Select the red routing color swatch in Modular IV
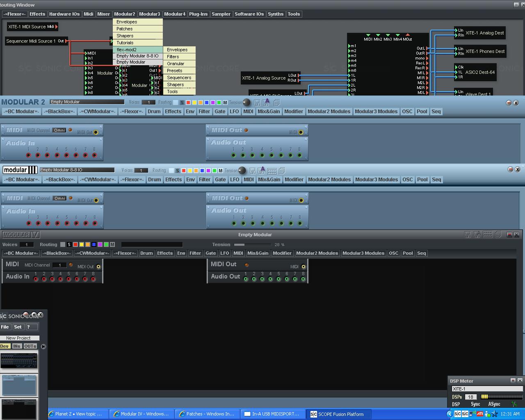Screen dimensions: 525x420 tap(75, 244)
